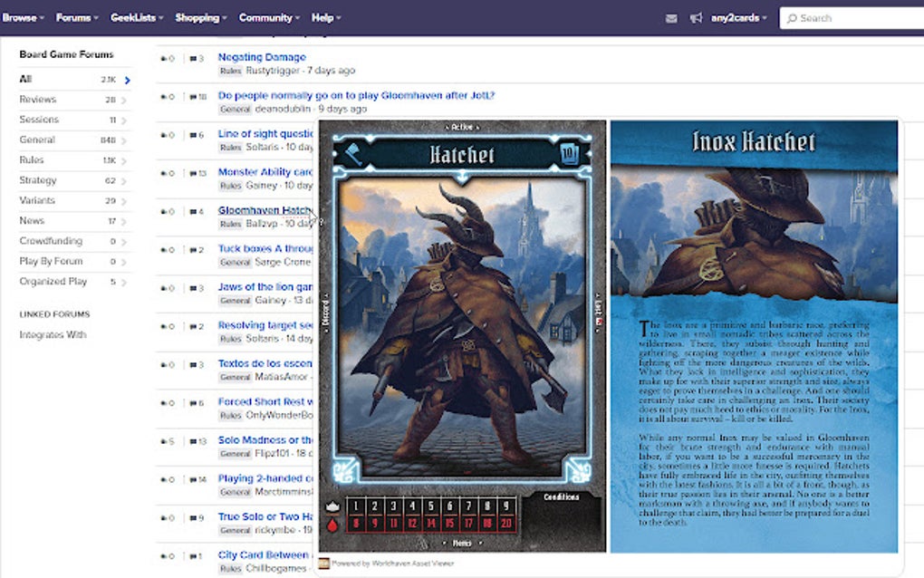Switch to the Lost pile on the viewer

599,308
